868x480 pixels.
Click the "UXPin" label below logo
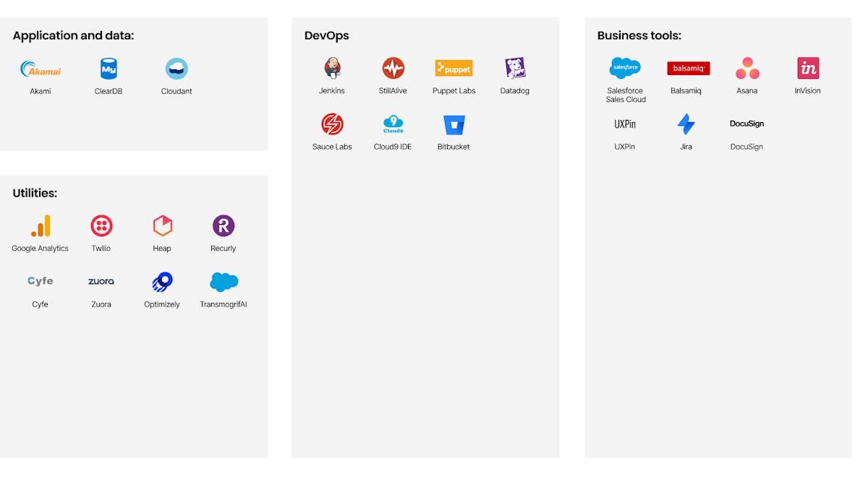tap(625, 147)
